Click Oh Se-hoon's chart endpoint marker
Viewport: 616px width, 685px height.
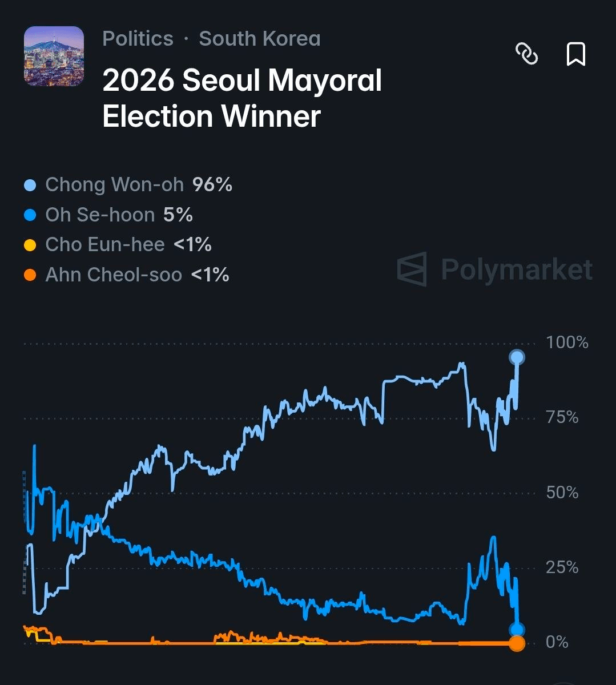pyautogui.click(x=517, y=630)
